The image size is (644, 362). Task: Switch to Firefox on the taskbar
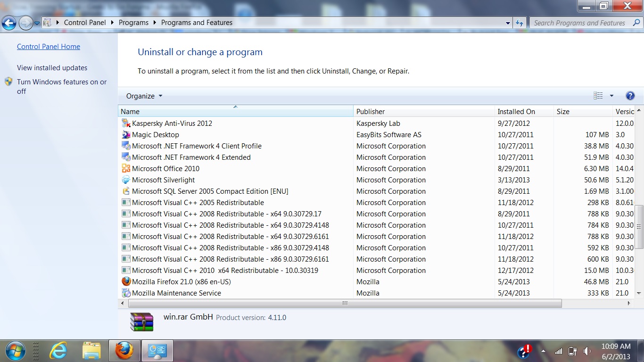pyautogui.click(x=124, y=351)
